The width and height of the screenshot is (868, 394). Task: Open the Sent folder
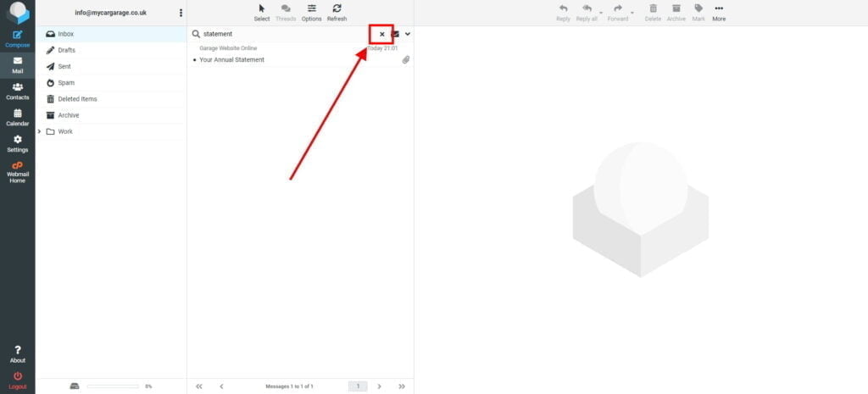click(x=111, y=66)
